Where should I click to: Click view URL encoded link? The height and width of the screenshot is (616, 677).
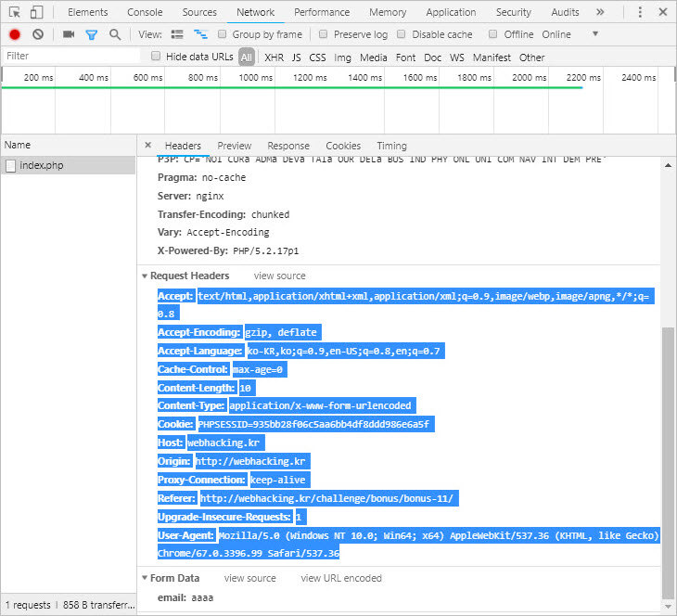[341, 578]
